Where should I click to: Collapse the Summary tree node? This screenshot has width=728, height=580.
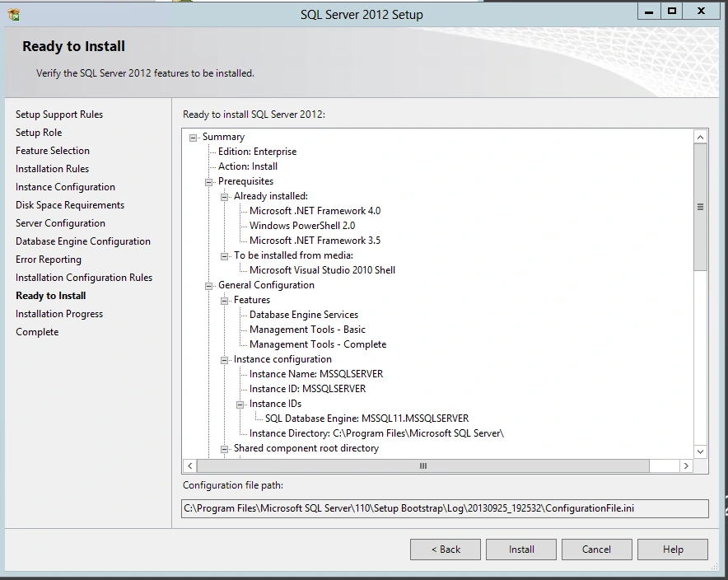coord(194,138)
